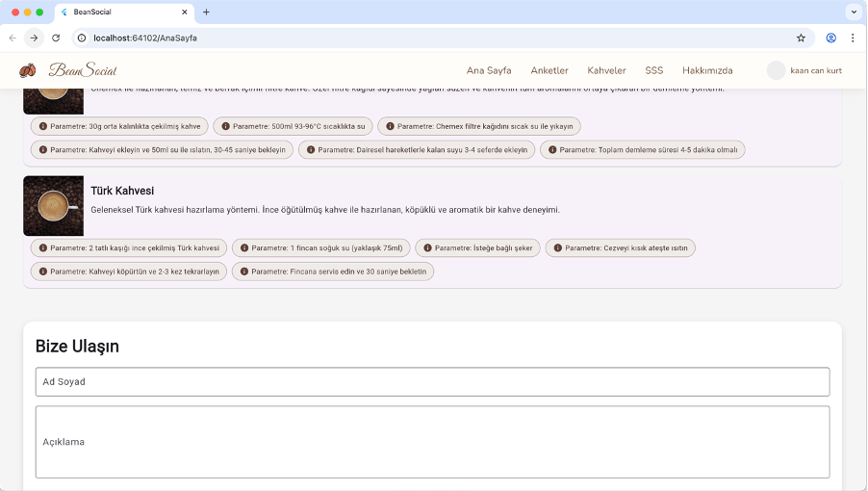
Task: Click info icon on Chemex filtre kağıdını chip
Action: point(390,126)
